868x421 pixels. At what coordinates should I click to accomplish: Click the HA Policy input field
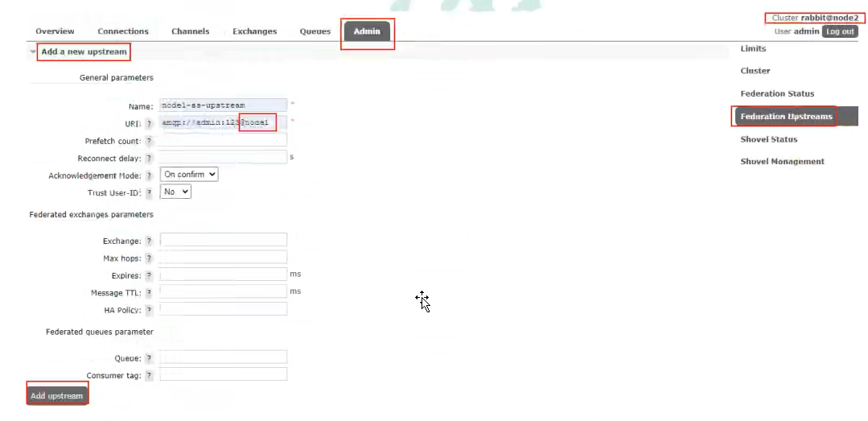pos(224,308)
